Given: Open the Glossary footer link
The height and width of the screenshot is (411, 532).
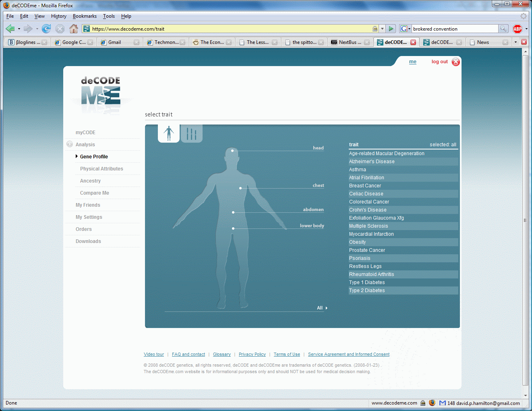Looking at the screenshot, I should (222, 354).
